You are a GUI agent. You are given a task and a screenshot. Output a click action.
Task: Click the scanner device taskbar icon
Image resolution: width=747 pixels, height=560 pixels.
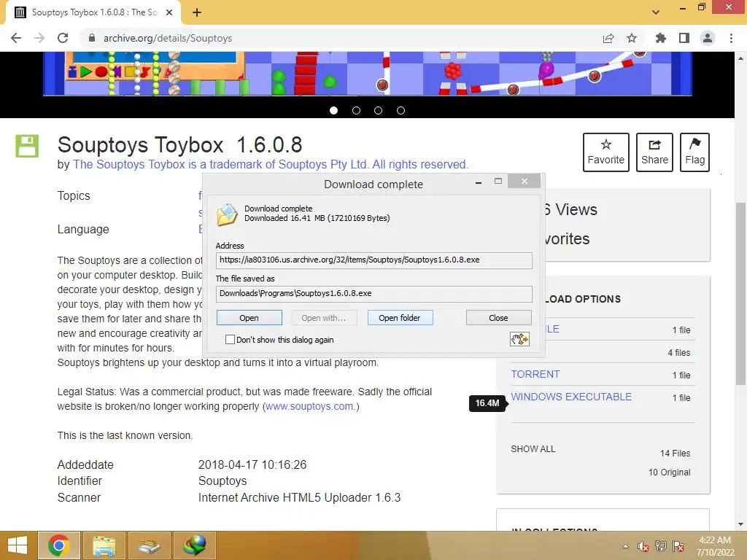[x=150, y=545]
